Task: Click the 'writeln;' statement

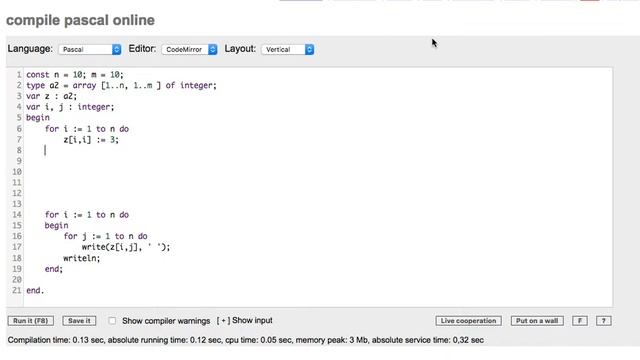Action: click(82, 258)
